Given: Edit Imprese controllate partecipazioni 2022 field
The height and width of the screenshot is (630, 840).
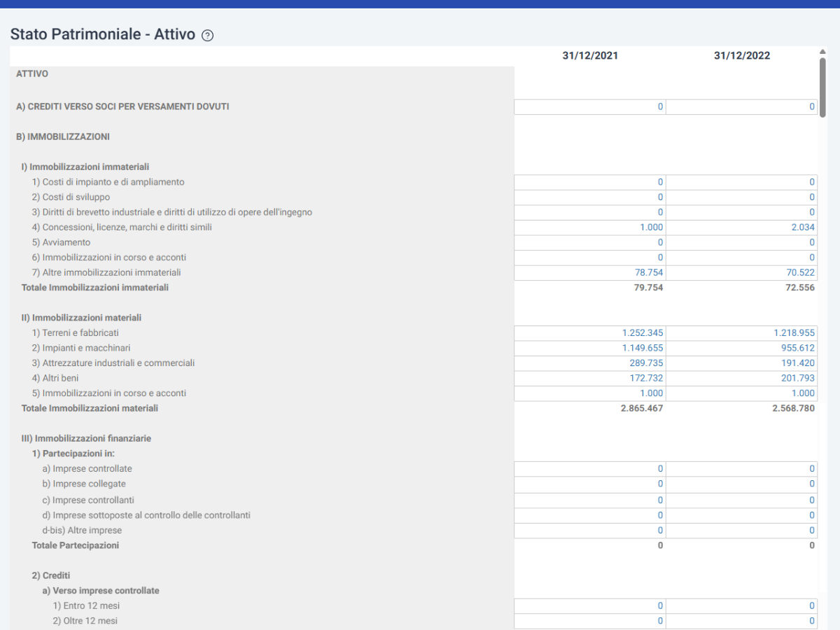Looking at the screenshot, I should 741,469.
